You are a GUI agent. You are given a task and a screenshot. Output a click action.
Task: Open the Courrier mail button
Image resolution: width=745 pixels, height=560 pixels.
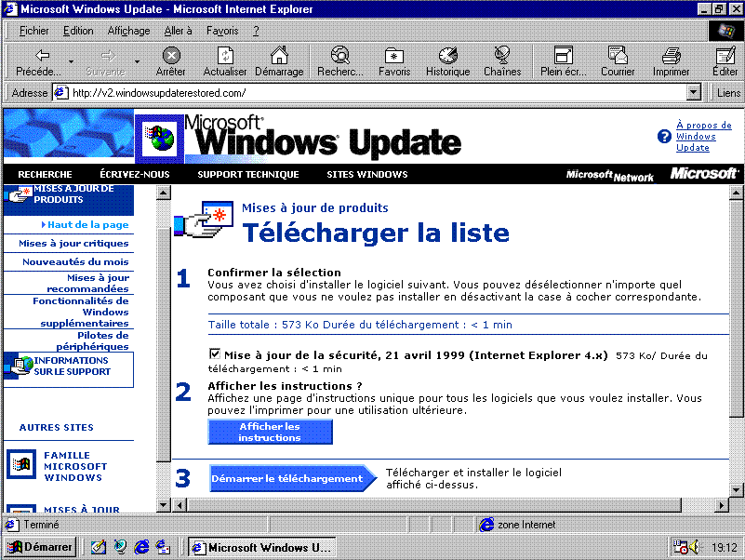(x=618, y=61)
